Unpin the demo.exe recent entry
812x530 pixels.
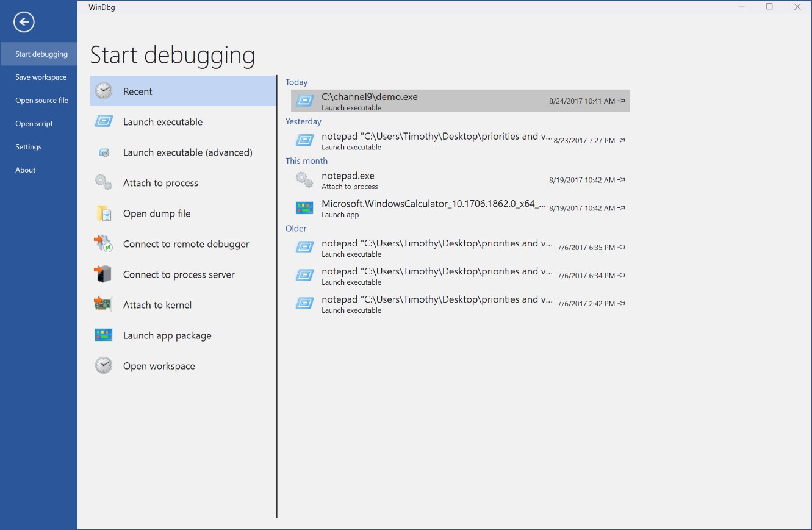pos(621,101)
